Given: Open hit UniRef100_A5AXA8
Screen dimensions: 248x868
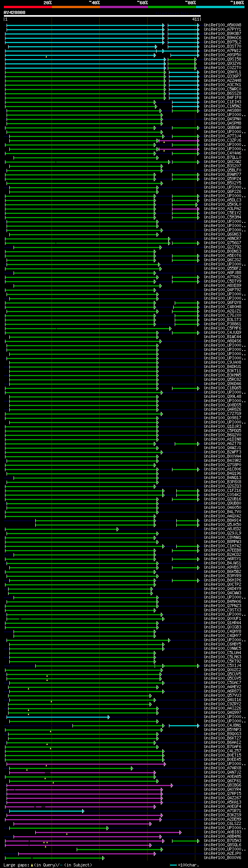Looking at the screenshot, I should (x=222, y=25).
